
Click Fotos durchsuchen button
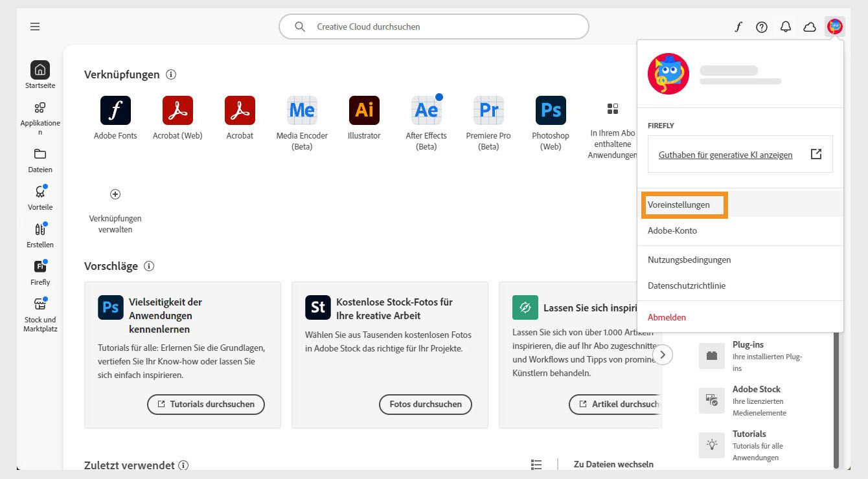[426, 404]
